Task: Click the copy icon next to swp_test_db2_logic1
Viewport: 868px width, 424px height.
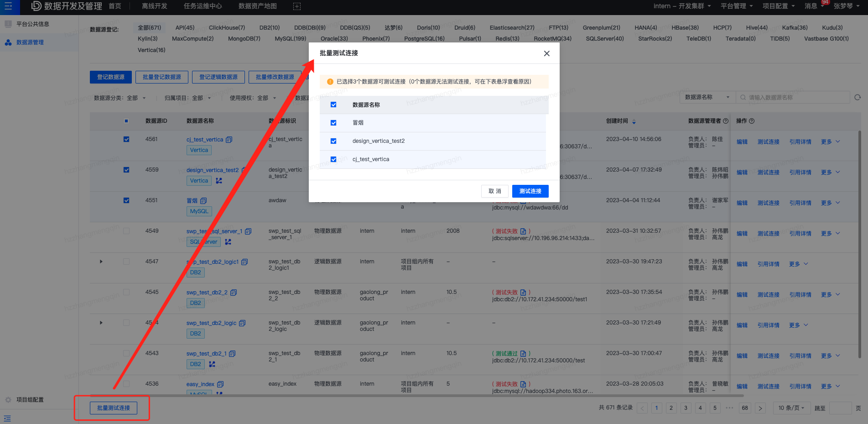Action: tap(244, 262)
